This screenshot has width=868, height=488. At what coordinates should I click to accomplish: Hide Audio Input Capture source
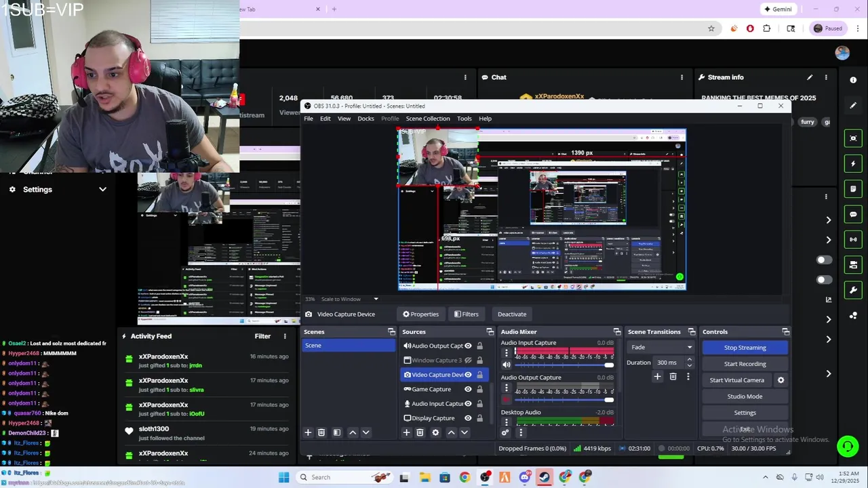pos(468,404)
